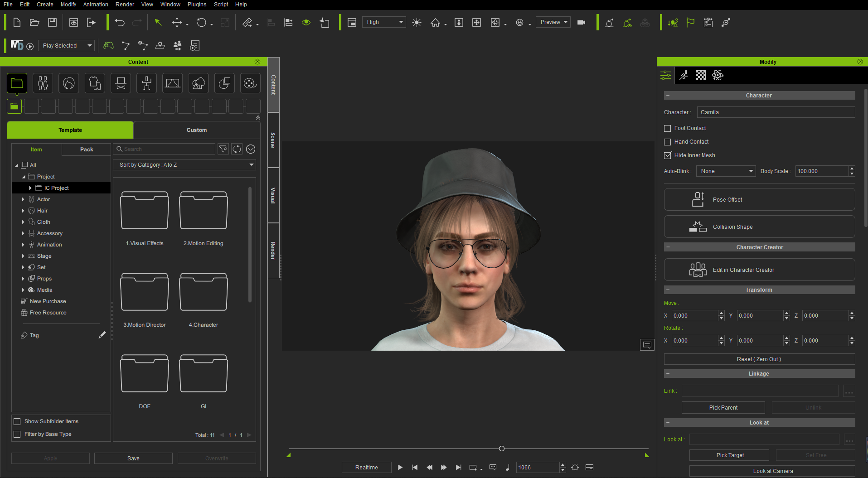
Task: Uncheck Hide Inner Mesh
Action: [668, 155]
